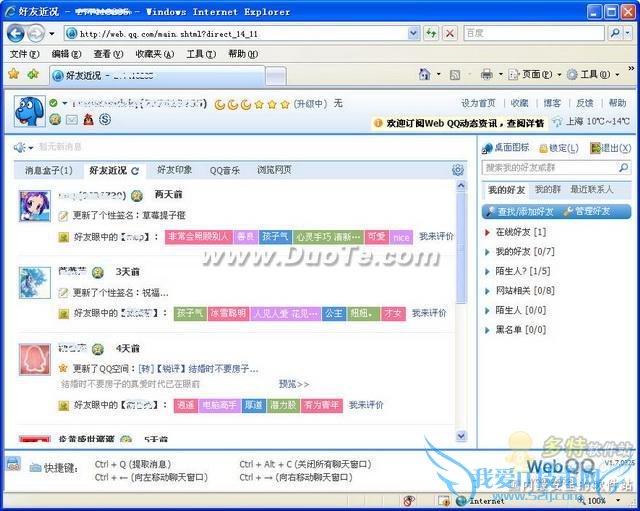The width and height of the screenshot is (640, 511).
Task: Click the search magnifier next to 百度 box
Action: [x=615, y=33]
